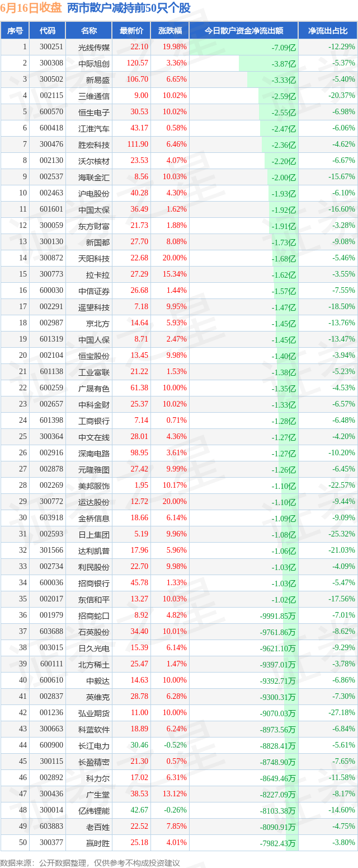Screen dimensions: 358x868
Task: Click stock name 中国太保
Action: tap(94, 209)
